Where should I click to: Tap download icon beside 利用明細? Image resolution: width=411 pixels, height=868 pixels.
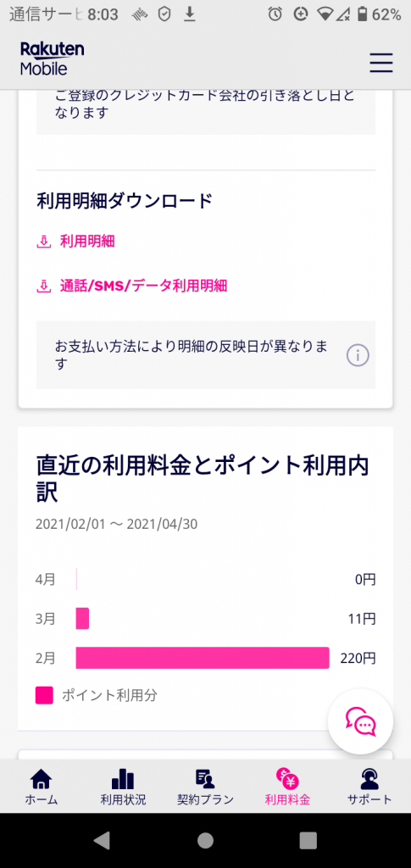click(x=44, y=242)
